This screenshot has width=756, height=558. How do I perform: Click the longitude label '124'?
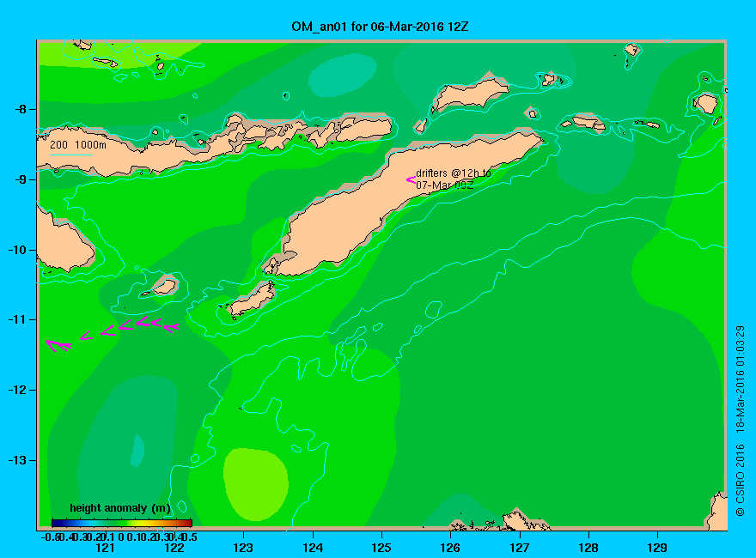[313, 548]
